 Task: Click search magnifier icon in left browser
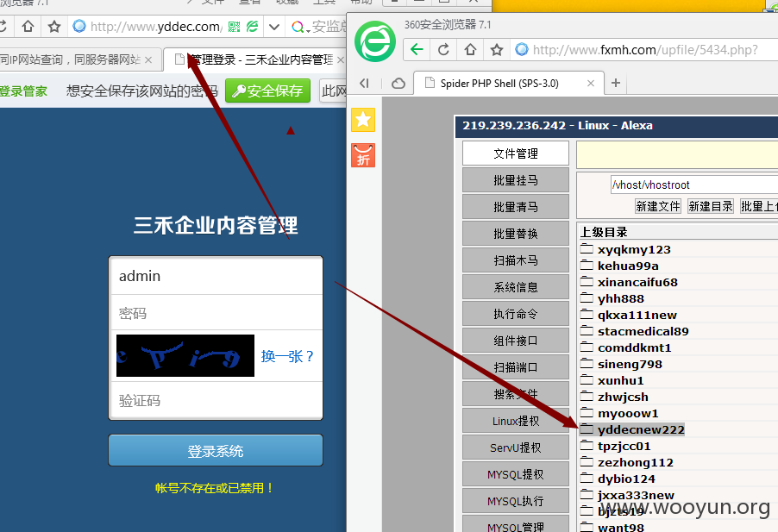298,27
